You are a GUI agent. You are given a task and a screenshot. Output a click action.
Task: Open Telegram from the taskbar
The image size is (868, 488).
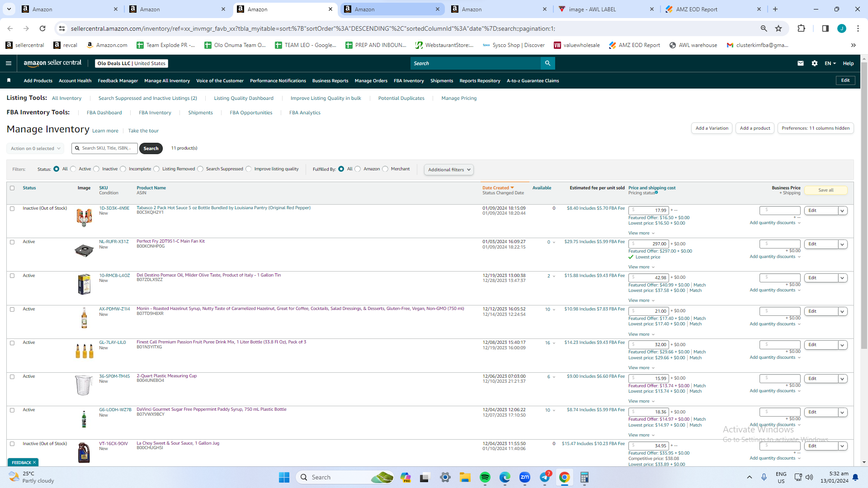(545, 477)
